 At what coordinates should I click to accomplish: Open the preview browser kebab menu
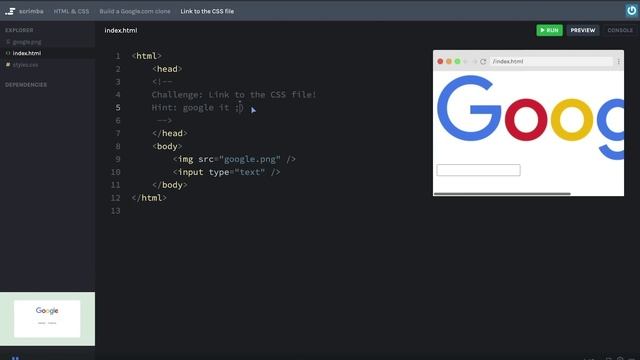click(618, 62)
